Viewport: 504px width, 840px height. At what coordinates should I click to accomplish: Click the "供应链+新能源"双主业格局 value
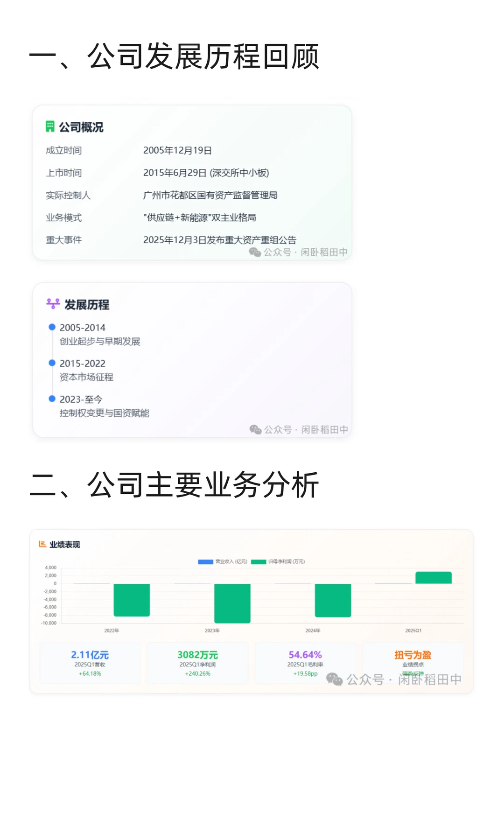(x=200, y=217)
